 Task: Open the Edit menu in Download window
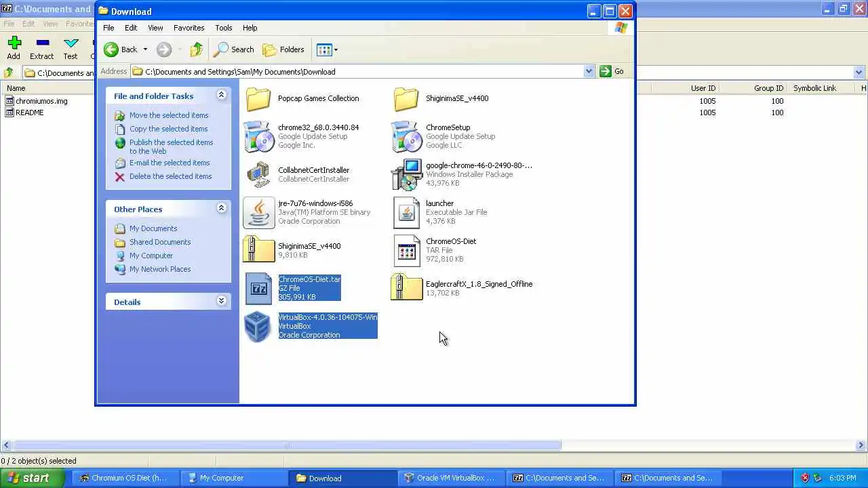[x=131, y=28]
